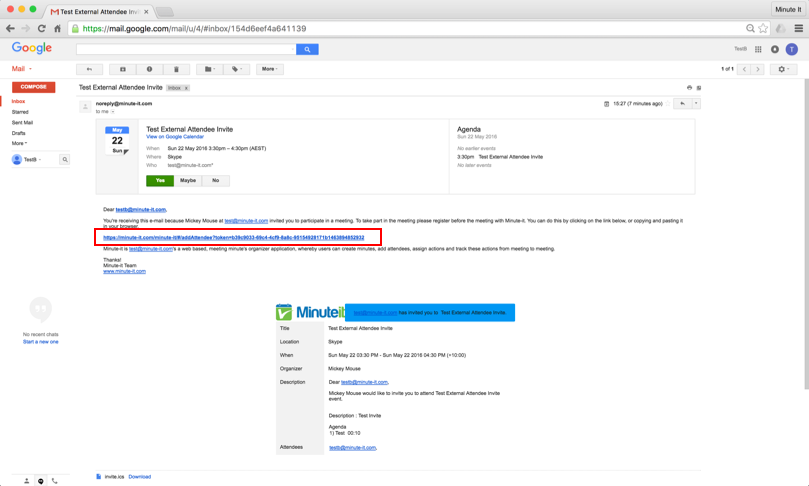Star this message
This screenshot has width=809, height=486.
pyautogui.click(x=668, y=104)
